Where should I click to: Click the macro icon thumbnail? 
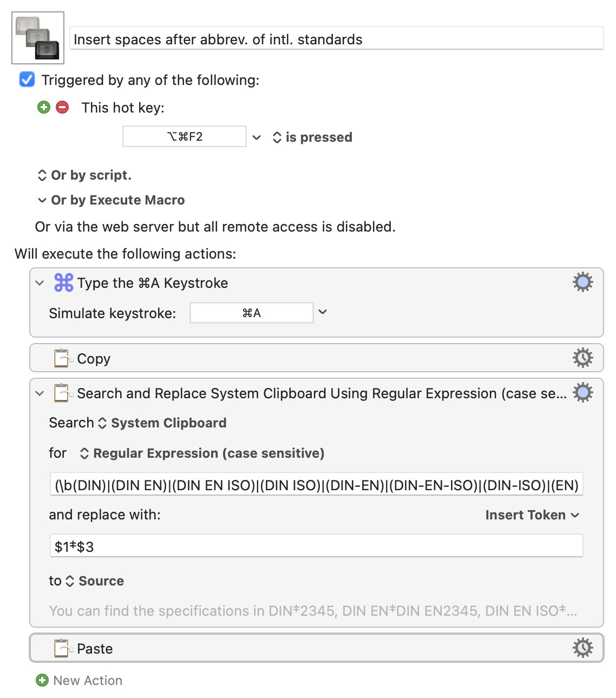coord(38,38)
